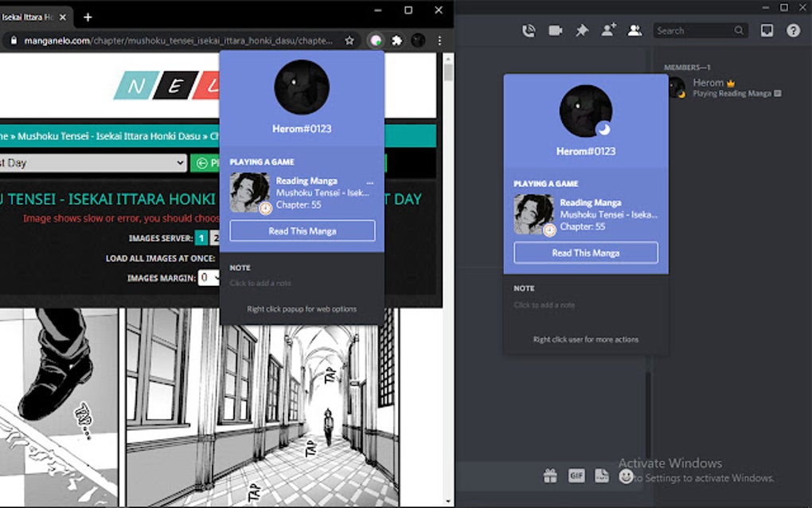The height and width of the screenshot is (508, 812).
Task: Bookmark the manga page with the star
Action: [x=349, y=38]
